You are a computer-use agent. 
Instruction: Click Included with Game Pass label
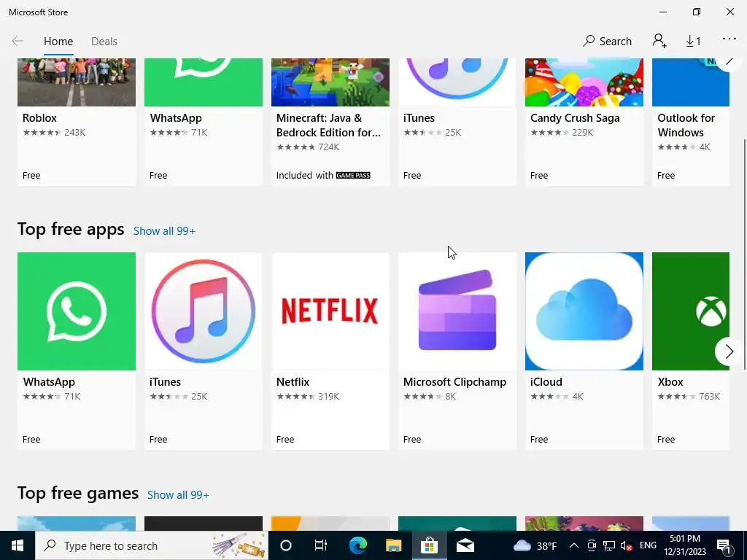(x=323, y=175)
